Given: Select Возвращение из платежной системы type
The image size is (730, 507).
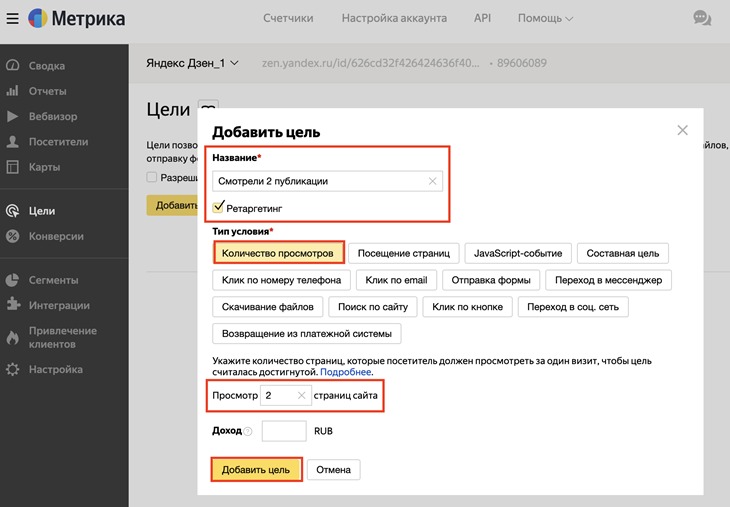Looking at the screenshot, I should coord(307,333).
